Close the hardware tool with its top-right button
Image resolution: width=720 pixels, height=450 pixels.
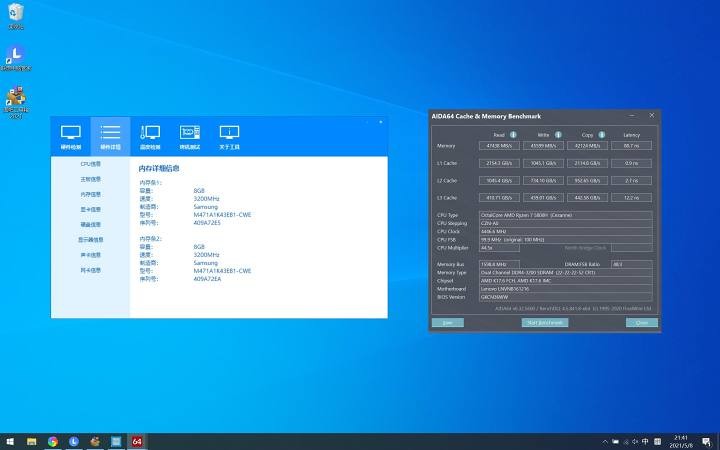(381, 122)
